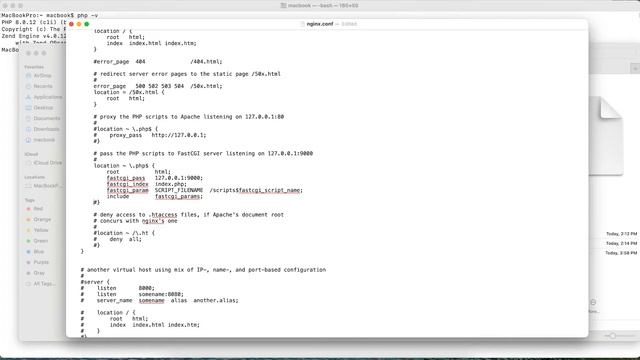The width and height of the screenshot is (640, 360).
Task: Click the '# proxy the PHP scripts to Apache' comment
Action: (x=189, y=117)
